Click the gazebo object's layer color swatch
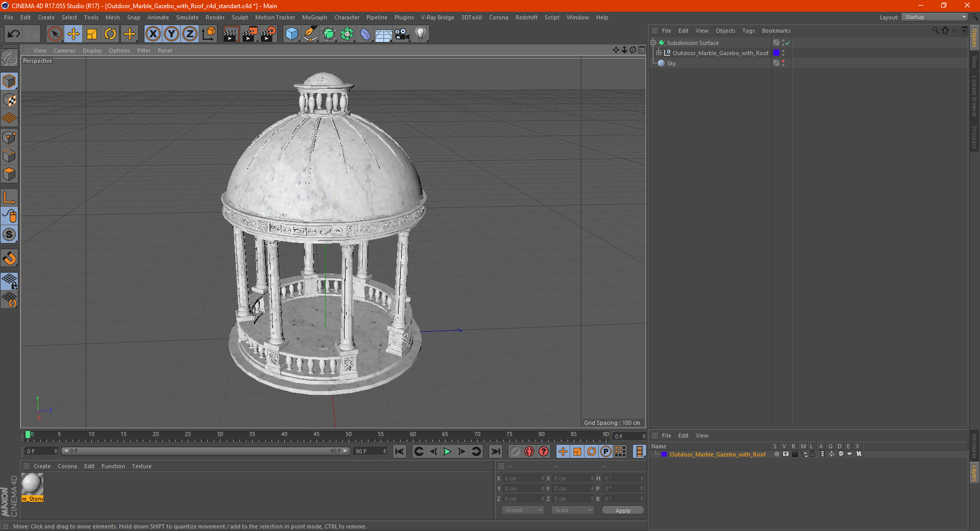The width and height of the screenshot is (980, 531). (x=776, y=53)
